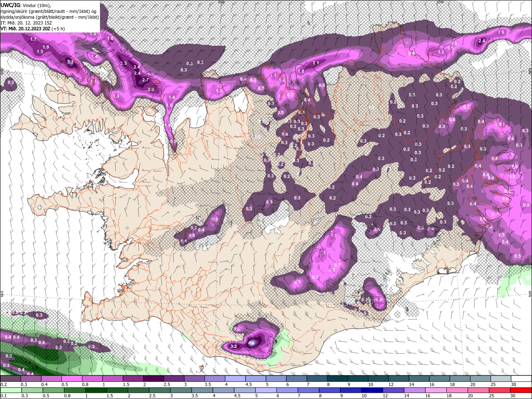
Task: Click the lower legend swatch labeled 7
Action: pyautogui.click(x=308, y=390)
